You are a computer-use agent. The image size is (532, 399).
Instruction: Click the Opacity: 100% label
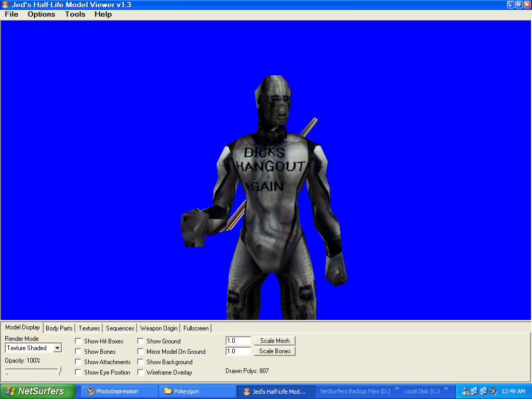click(x=22, y=361)
